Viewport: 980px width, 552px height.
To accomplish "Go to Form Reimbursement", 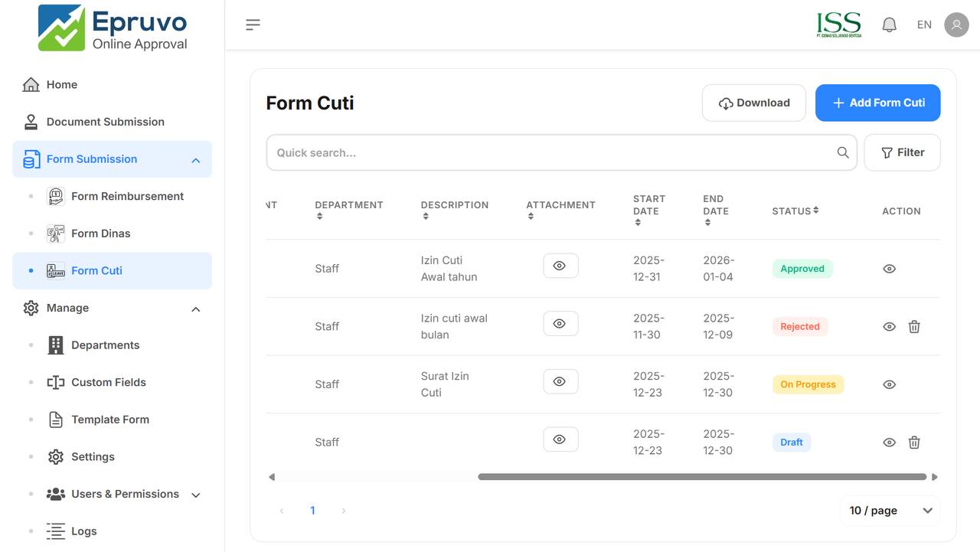I will tap(127, 196).
